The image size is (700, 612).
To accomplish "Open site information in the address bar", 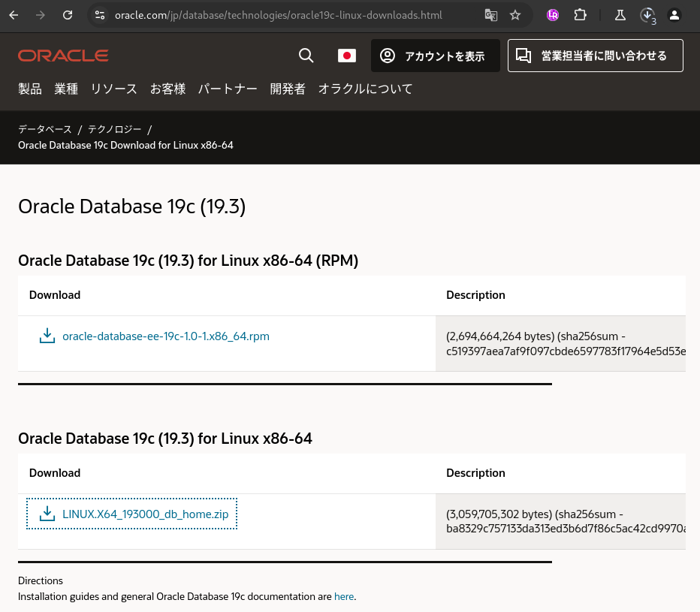I will [x=101, y=14].
